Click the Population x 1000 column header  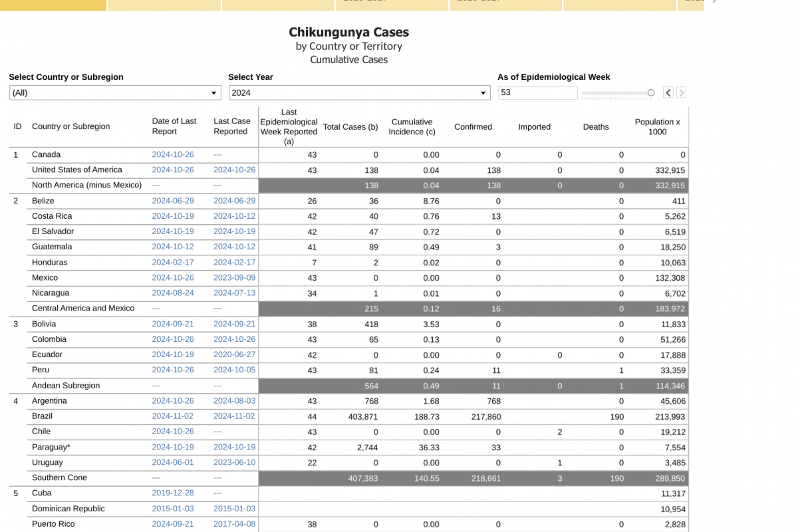[657, 127]
